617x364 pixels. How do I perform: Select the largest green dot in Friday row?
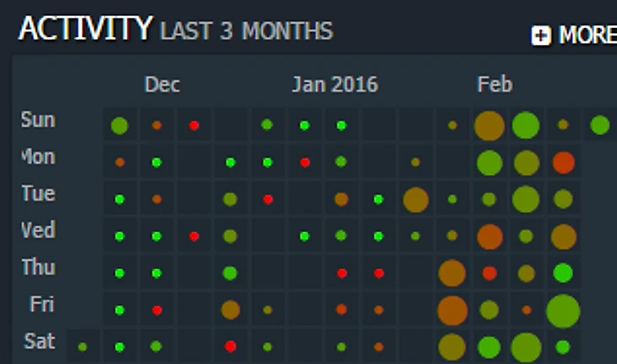(563, 311)
